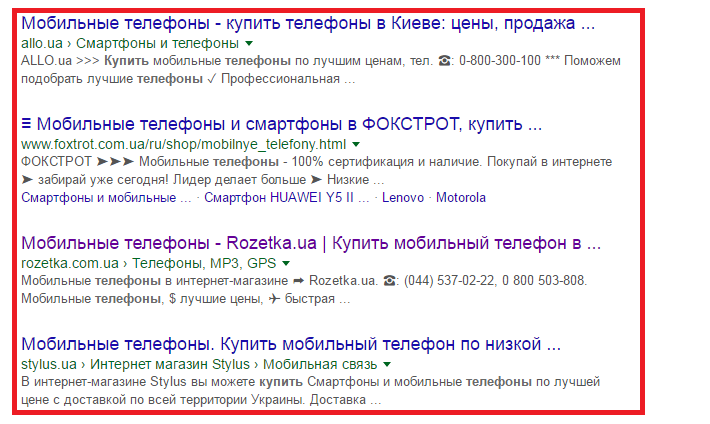The width and height of the screenshot is (710, 424).
Task: Click 'rozetka.com.ua › Телефоны, MP3, GPS' breadcrumb
Action: [149, 263]
